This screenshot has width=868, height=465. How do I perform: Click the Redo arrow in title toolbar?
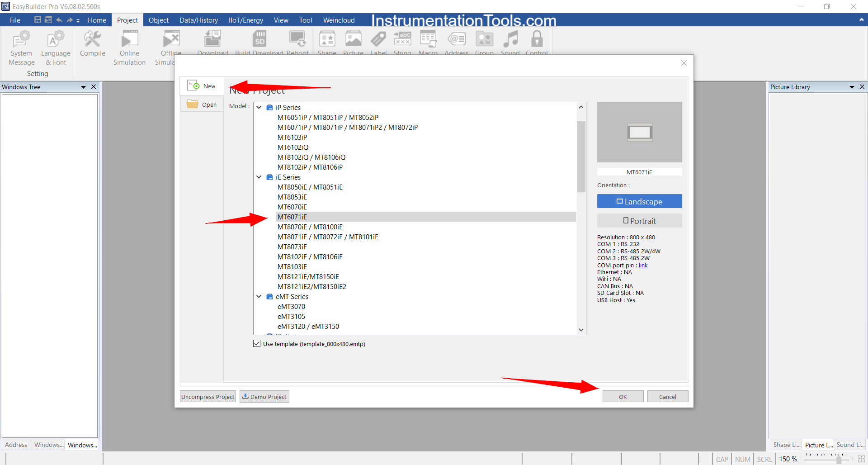coord(70,20)
